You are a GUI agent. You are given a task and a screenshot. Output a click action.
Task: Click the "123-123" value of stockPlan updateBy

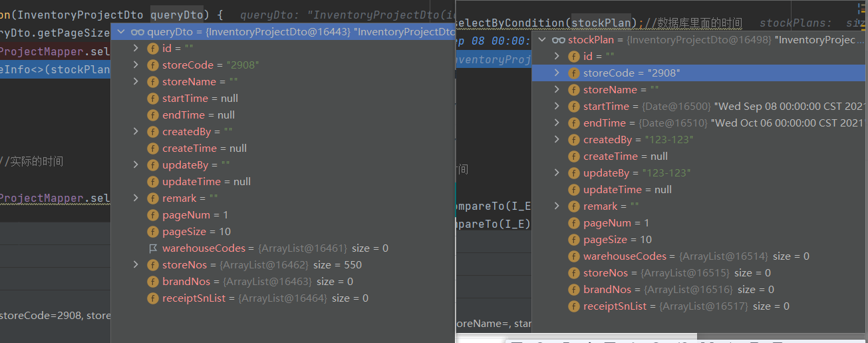pos(666,173)
